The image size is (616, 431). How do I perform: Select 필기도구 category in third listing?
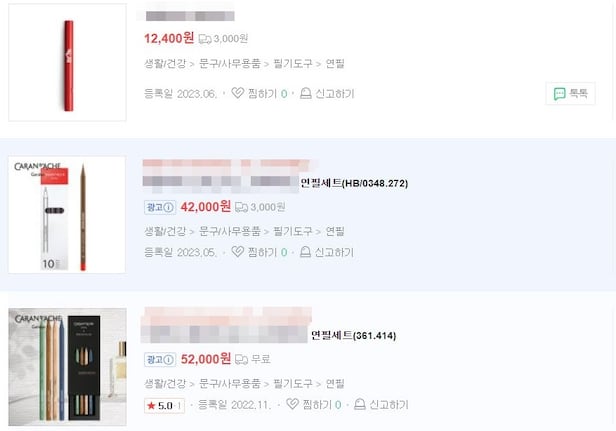pyautogui.click(x=293, y=383)
